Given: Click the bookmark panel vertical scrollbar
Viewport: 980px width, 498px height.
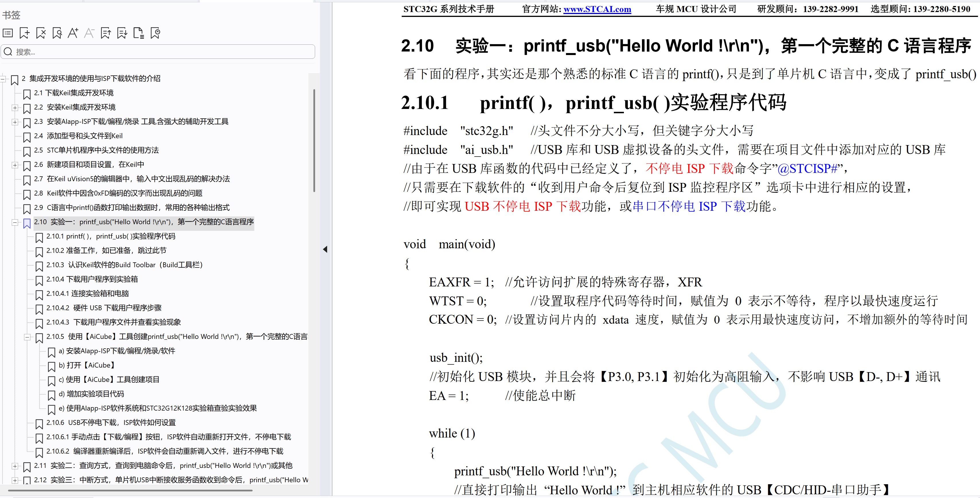Looking at the screenshot, I should (x=314, y=141).
